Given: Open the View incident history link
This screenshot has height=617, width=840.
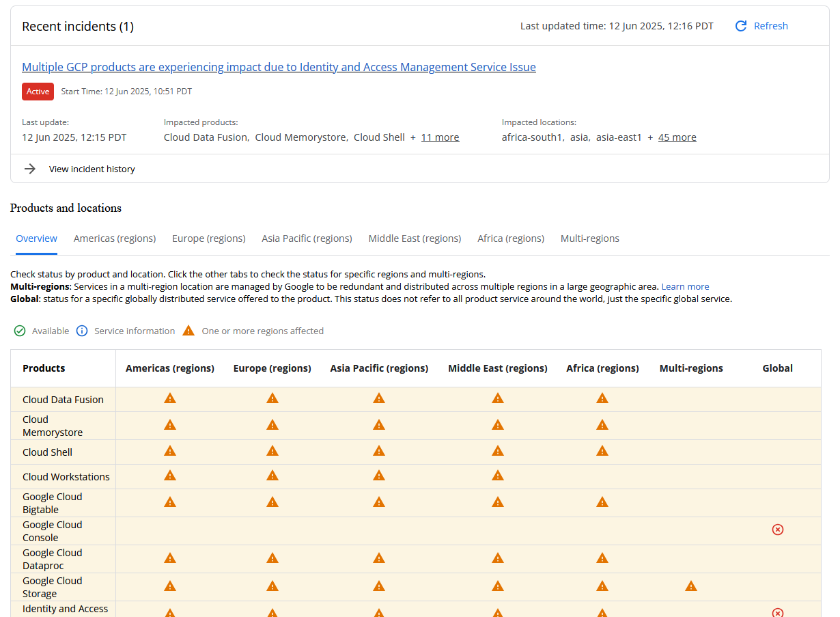Looking at the screenshot, I should click(92, 169).
